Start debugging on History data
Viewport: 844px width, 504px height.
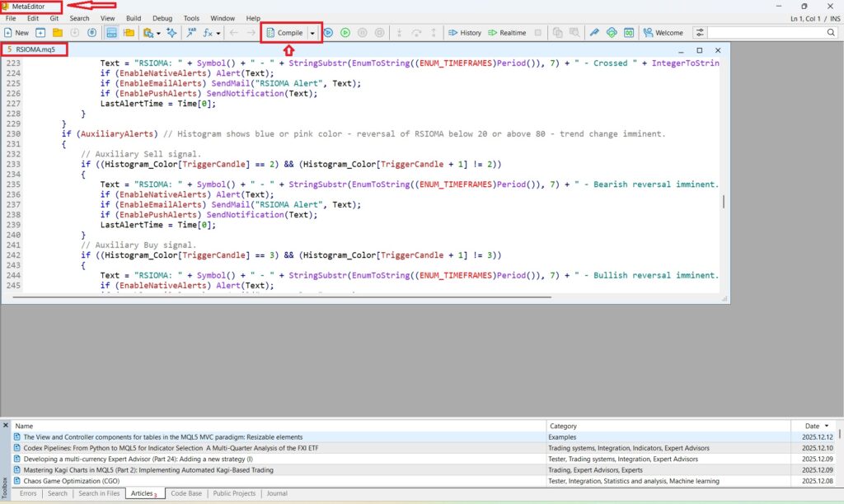pos(465,33)
